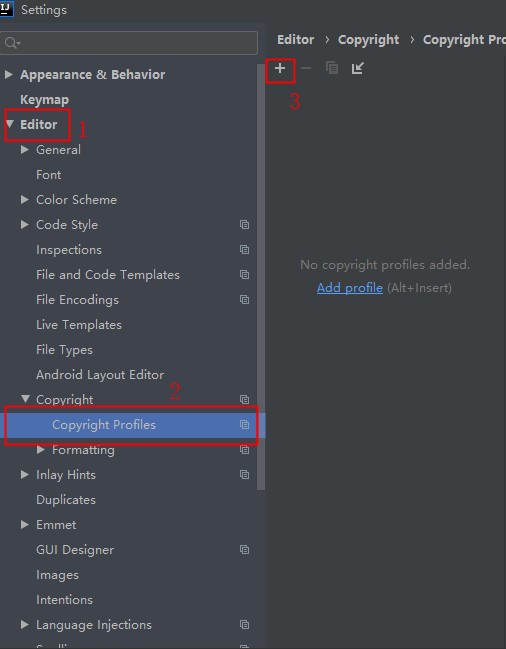The height and width of the screenshot is (649, 506).
Task: Open File and Code Templates settings
Action: pos(108,275)
